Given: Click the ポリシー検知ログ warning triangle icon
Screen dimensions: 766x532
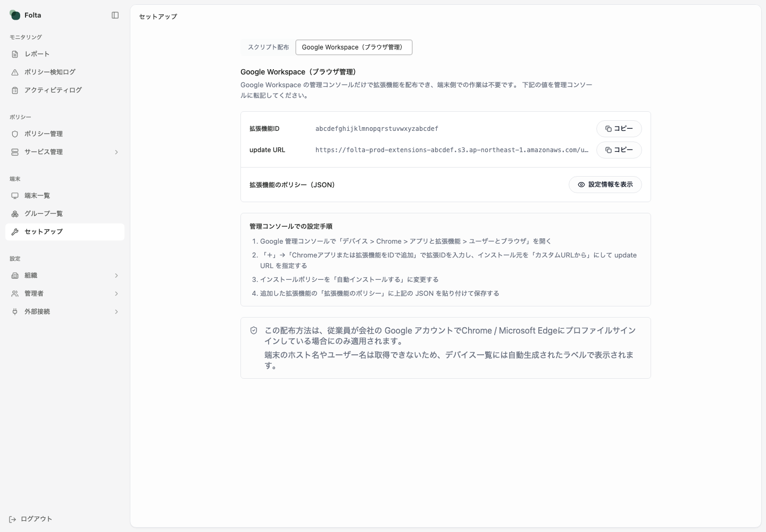Looking at the screenshot, I should pos(15,72).
